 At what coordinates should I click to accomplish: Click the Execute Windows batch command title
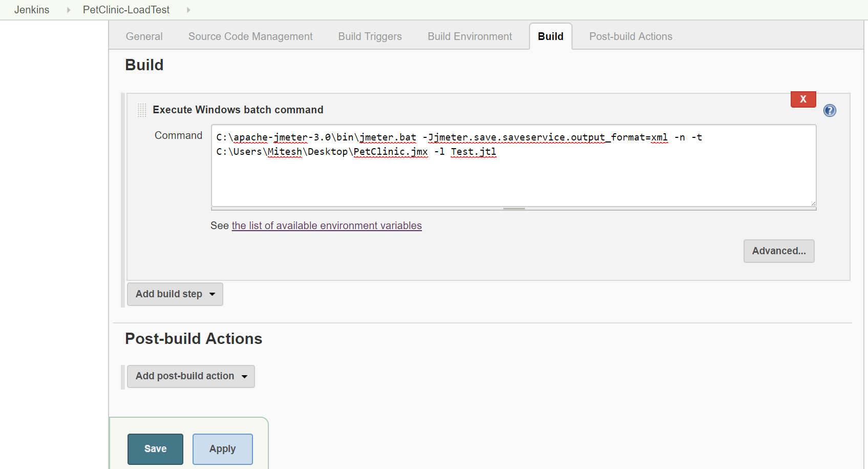[238, 110]
